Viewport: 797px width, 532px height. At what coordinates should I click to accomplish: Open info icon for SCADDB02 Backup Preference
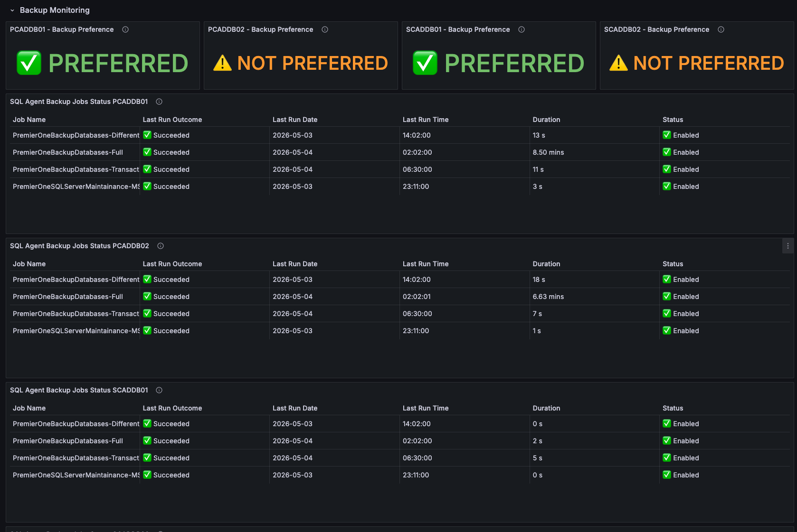click(x=721, y=29)
